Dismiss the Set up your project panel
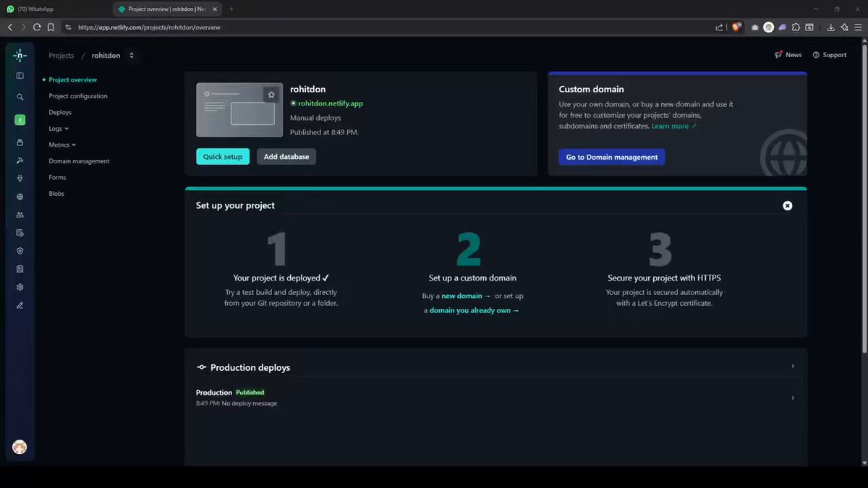The width and height of the screenshot is (868, 488). 788,205
